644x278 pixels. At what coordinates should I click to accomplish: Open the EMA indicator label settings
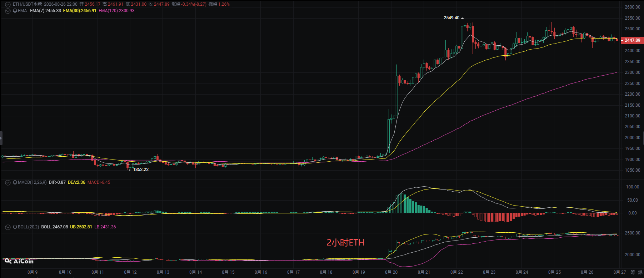click(x=23, y=11)
